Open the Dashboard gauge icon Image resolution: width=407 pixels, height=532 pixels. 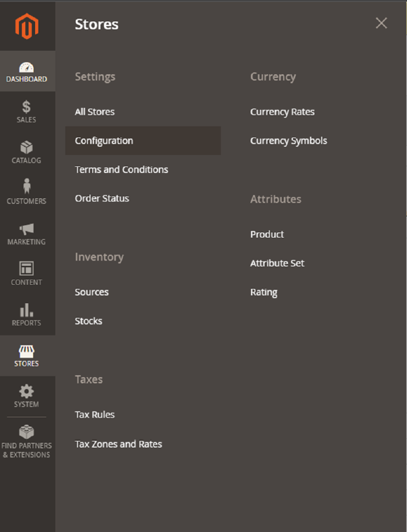pyautogui.click(x=27, y=67)
